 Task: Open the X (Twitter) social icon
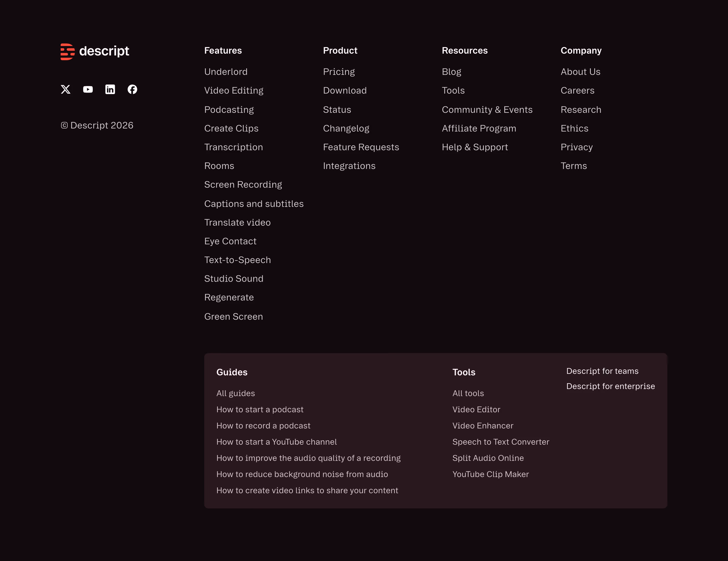pyautogui.click(x=66, y=89)
